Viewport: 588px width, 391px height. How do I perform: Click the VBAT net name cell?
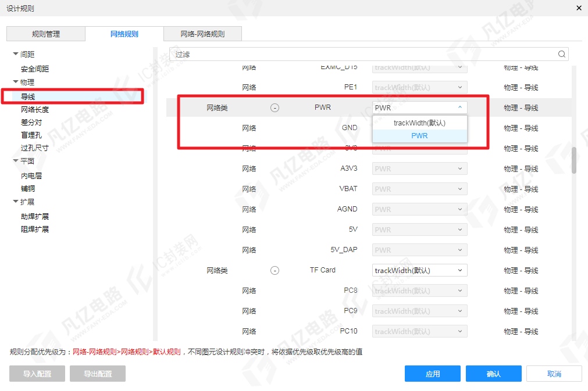coord(348,189)
